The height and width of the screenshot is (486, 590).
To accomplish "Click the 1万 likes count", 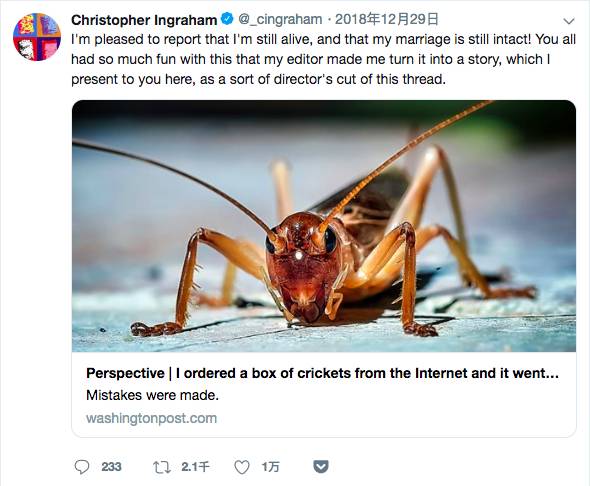I will click(271, 467).
